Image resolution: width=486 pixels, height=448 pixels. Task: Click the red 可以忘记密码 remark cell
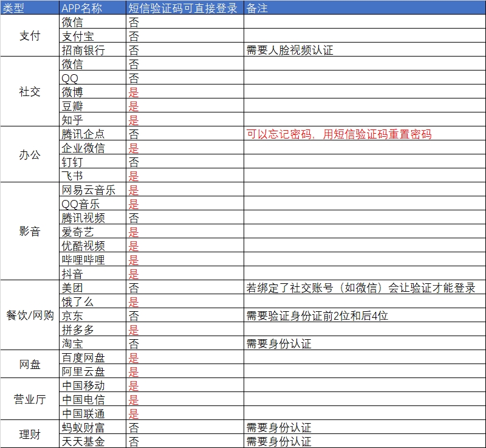click(365, 133)
